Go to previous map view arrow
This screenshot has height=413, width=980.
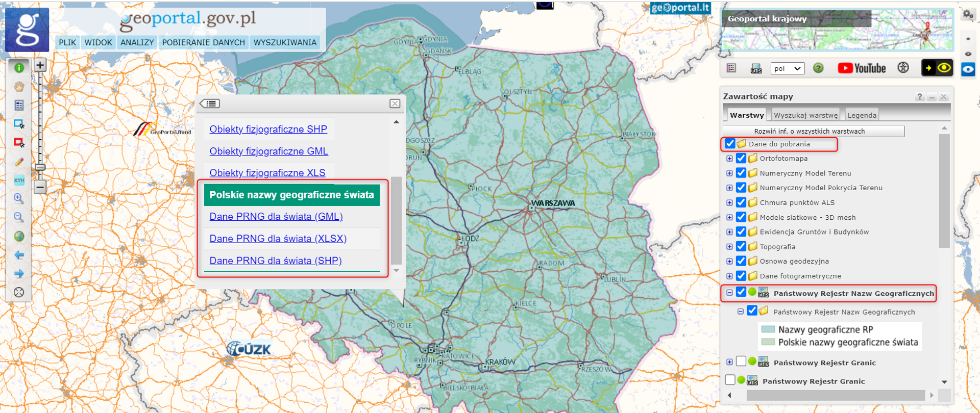pos(19,255)
